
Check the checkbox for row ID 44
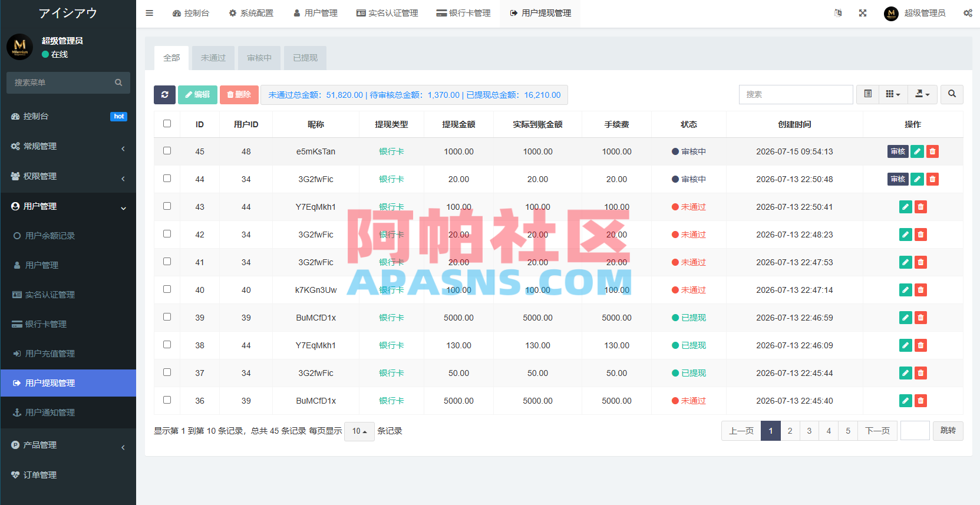167,179
